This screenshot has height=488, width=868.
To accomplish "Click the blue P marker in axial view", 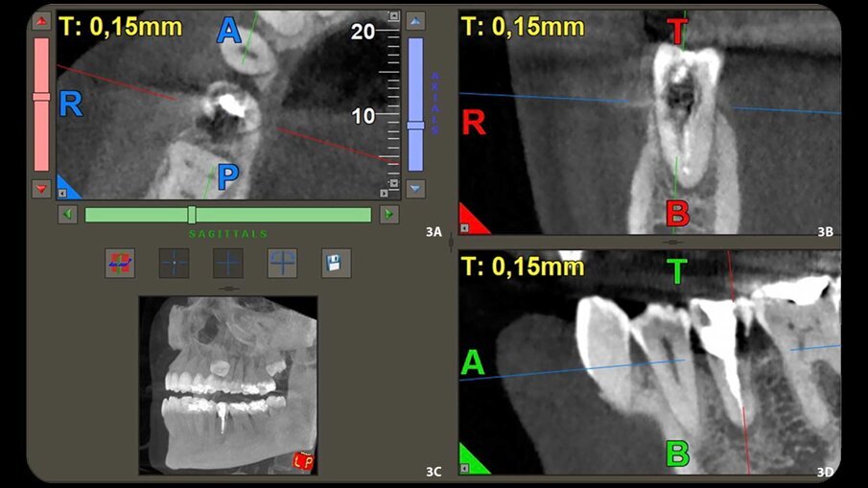I will point(227,177).
